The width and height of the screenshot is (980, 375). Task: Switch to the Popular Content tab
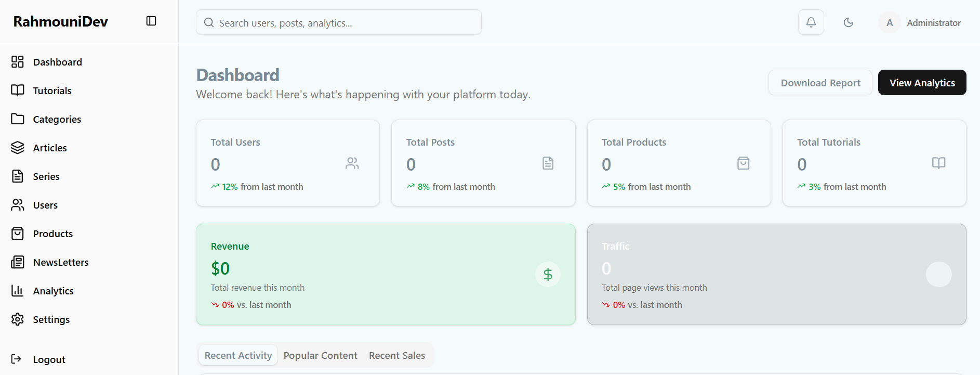click(x=320, y=355)
